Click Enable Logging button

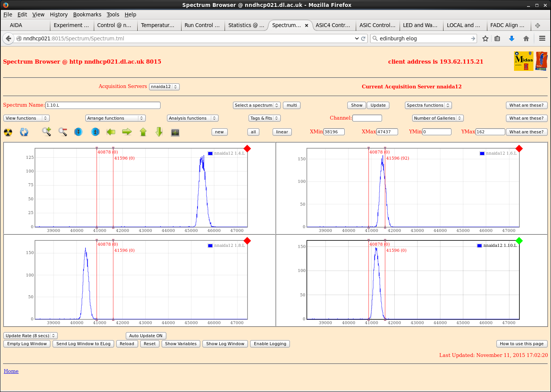point(270,344)
